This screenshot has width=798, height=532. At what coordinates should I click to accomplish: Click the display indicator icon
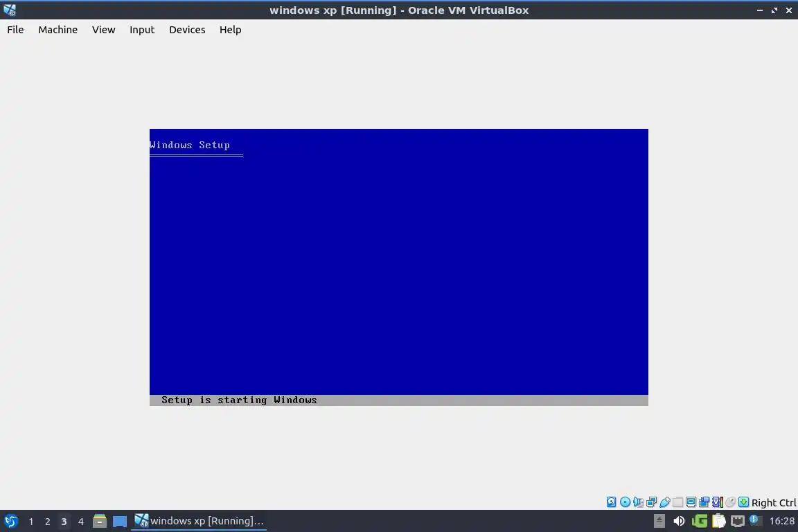(x=691, y=502)
